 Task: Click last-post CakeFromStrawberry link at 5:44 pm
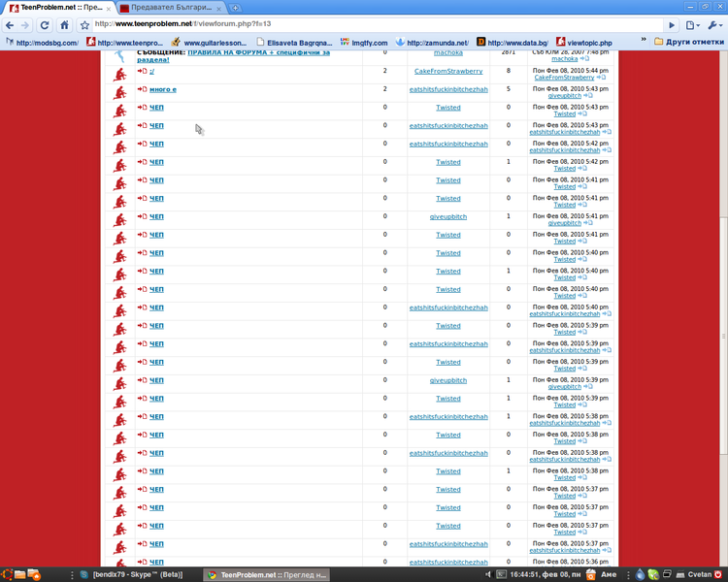(x=564, y=78)
